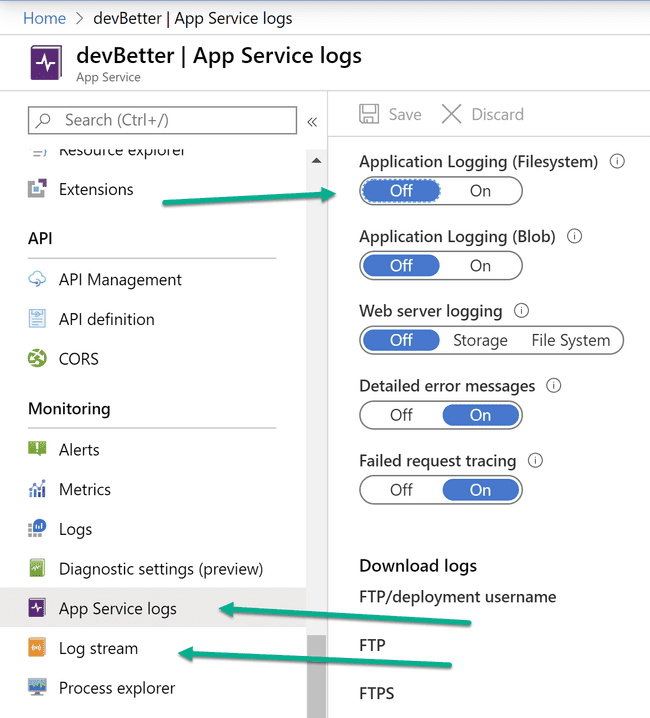Click the Metrics chart icon
The image size is (650, 718).
click(37, 489)
